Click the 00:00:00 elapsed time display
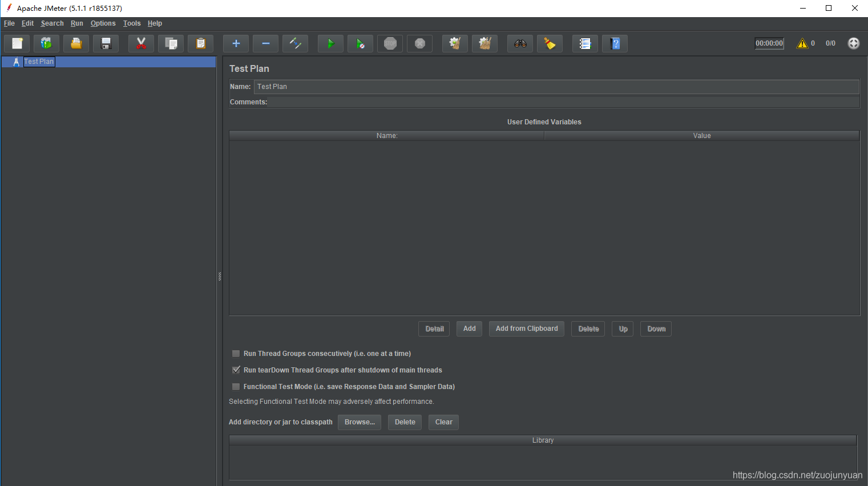 [769, 43]
